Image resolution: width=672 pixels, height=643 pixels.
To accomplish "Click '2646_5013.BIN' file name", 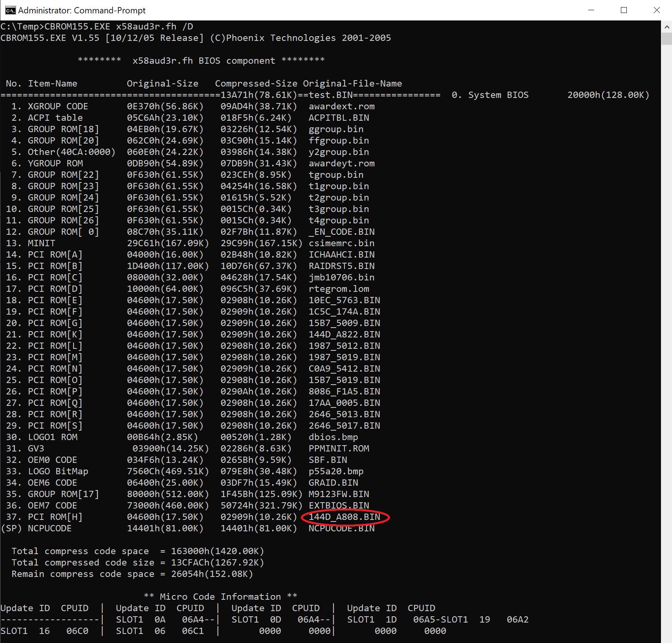I will [x=344, y=414].
